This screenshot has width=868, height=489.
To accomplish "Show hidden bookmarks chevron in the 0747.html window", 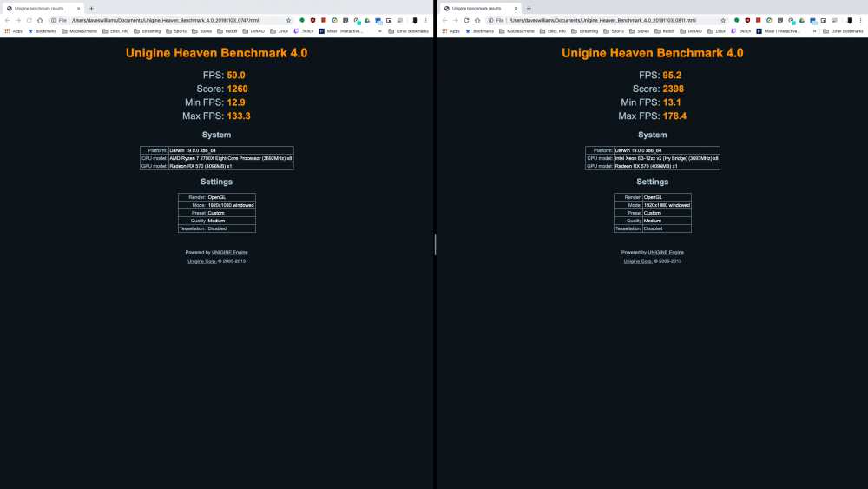I will (380, 31).
